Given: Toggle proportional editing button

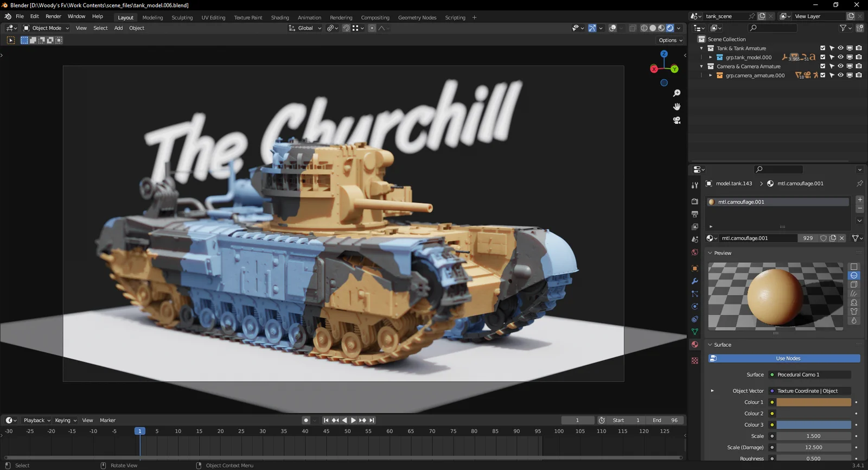Looking at the screenshot, I should 372,28.
